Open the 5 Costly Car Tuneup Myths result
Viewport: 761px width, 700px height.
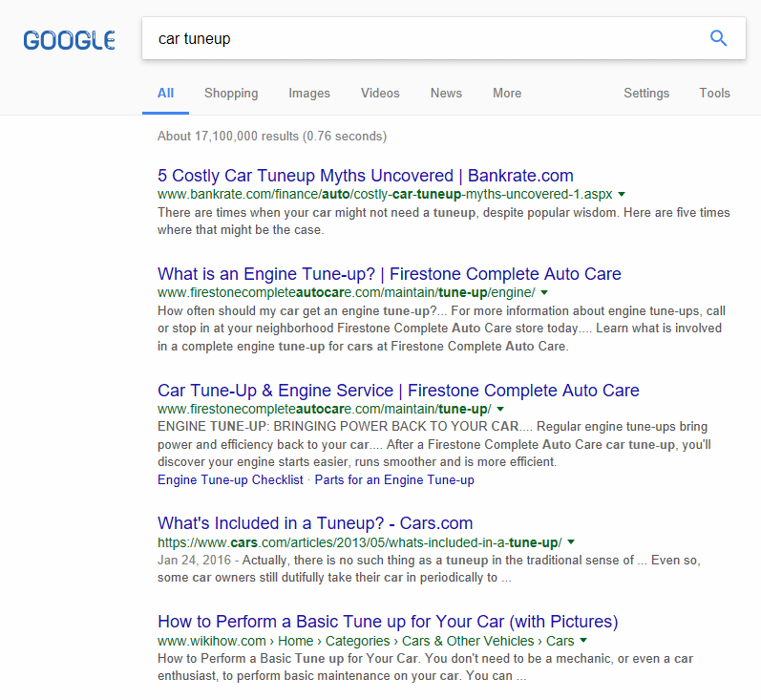point(366,176)
